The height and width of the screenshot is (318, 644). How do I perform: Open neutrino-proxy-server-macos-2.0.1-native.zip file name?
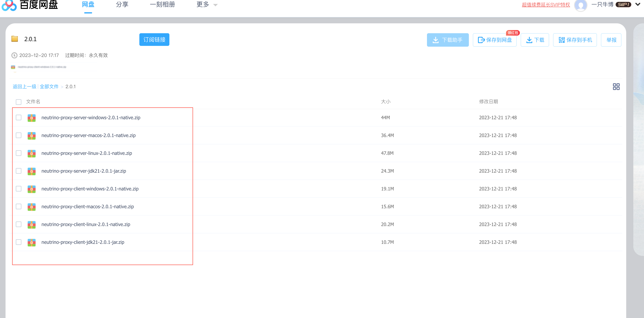coord(89,135)
